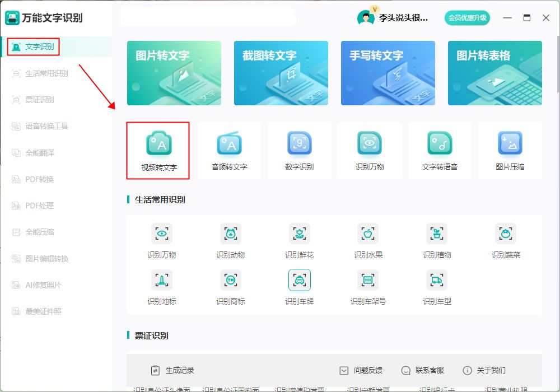560x392 pixels.
Task: Click the vertical scrollbar on the right
Action: tap(558, 64)
